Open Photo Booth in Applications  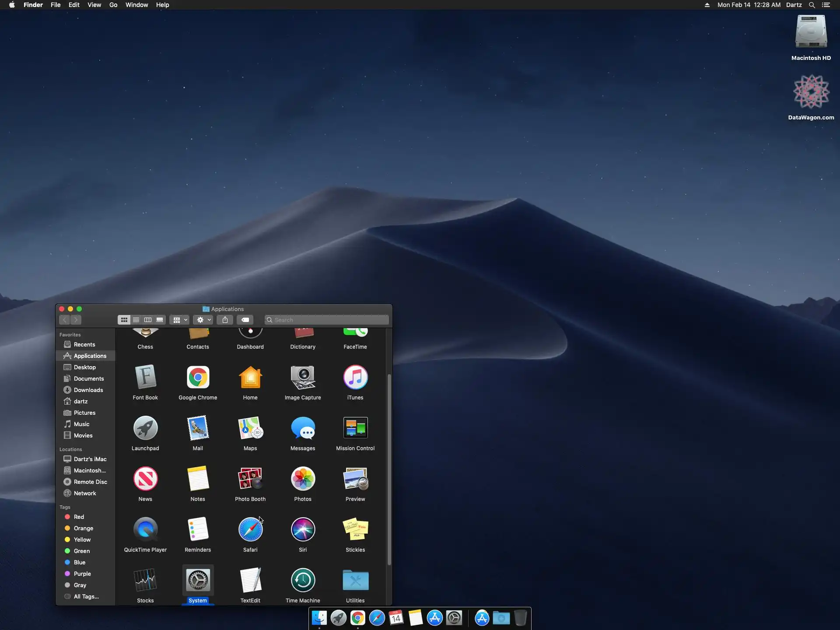point(250,479)
